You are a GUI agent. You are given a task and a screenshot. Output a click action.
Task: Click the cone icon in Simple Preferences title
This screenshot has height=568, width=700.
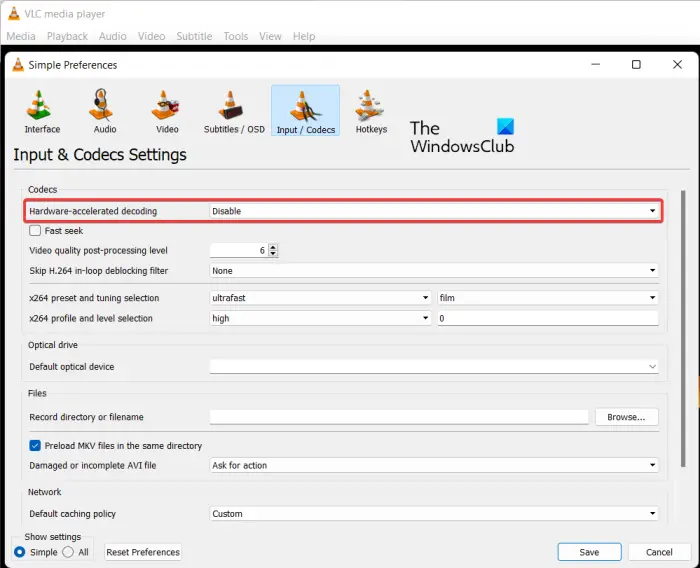coord(18,65)
